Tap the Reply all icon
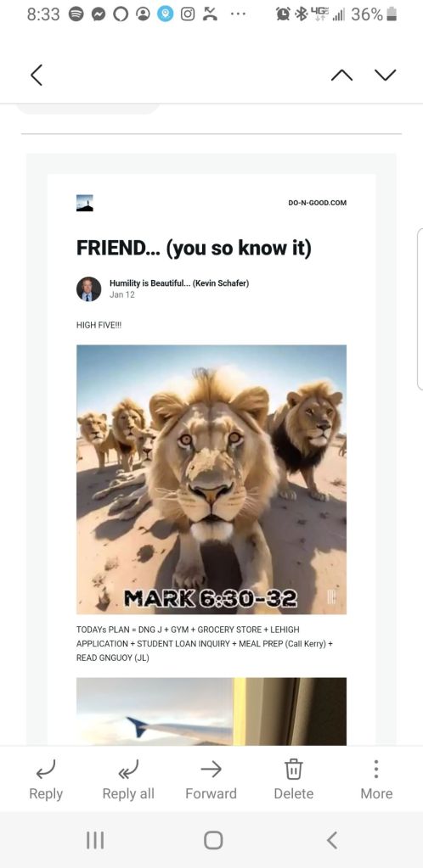Screen dimensions: 423x868 pyautogui.click(x=128, y=769)
